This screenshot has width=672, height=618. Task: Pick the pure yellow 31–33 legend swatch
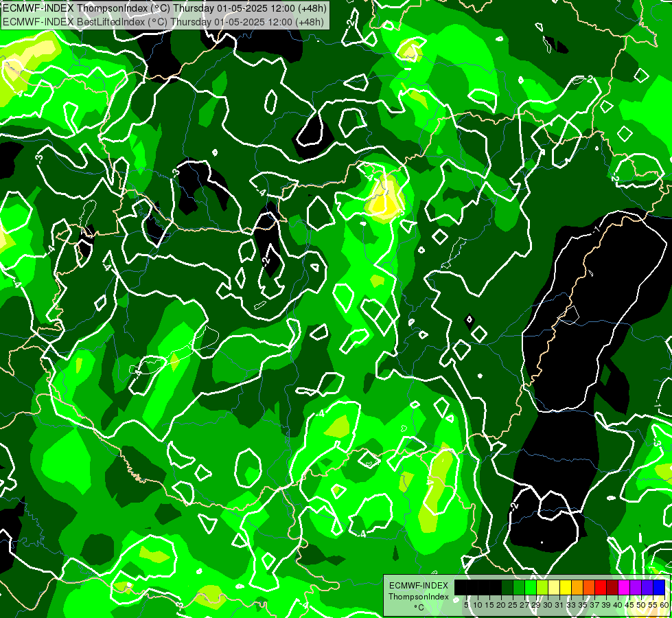tap(566, 588)
